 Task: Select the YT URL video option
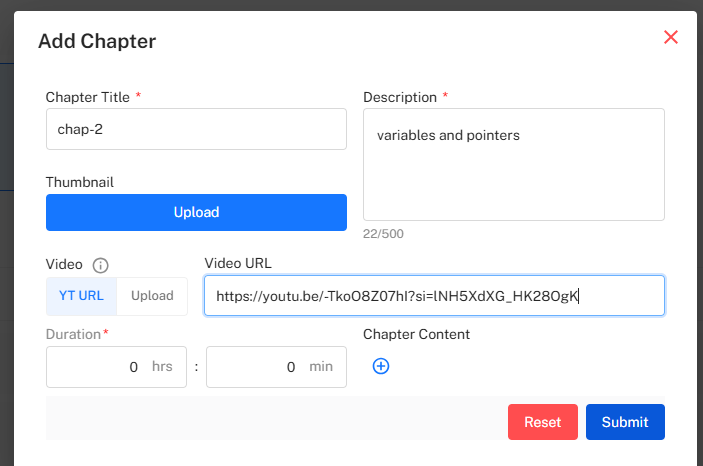coord(81,296)
